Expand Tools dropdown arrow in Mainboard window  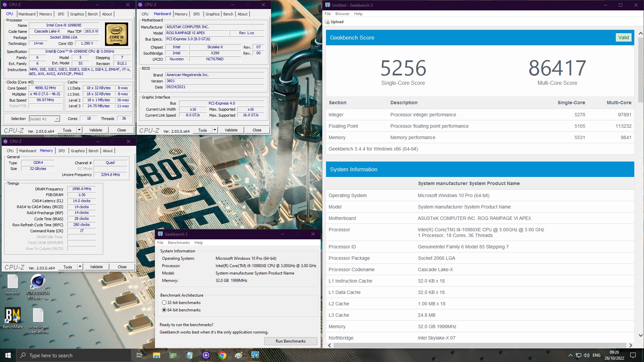point(215,130)
